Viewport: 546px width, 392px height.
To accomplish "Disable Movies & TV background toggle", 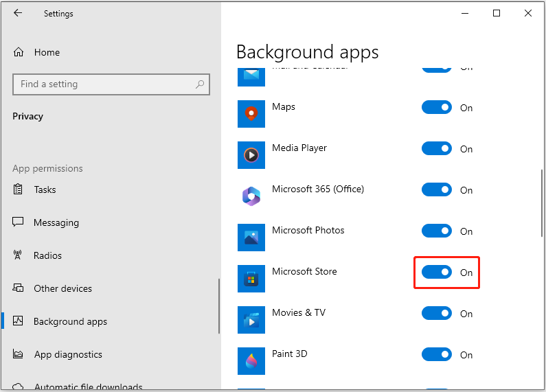I will click(437, 313).
